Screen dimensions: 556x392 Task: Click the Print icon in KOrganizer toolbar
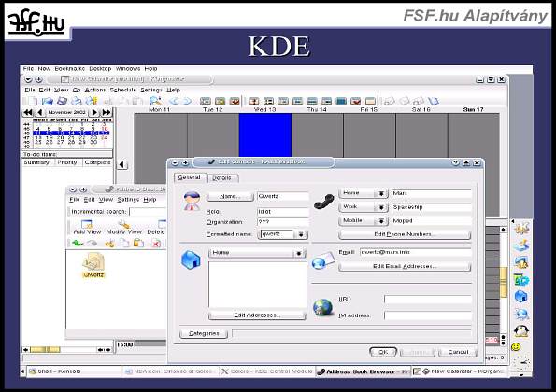tap(77, 102)
